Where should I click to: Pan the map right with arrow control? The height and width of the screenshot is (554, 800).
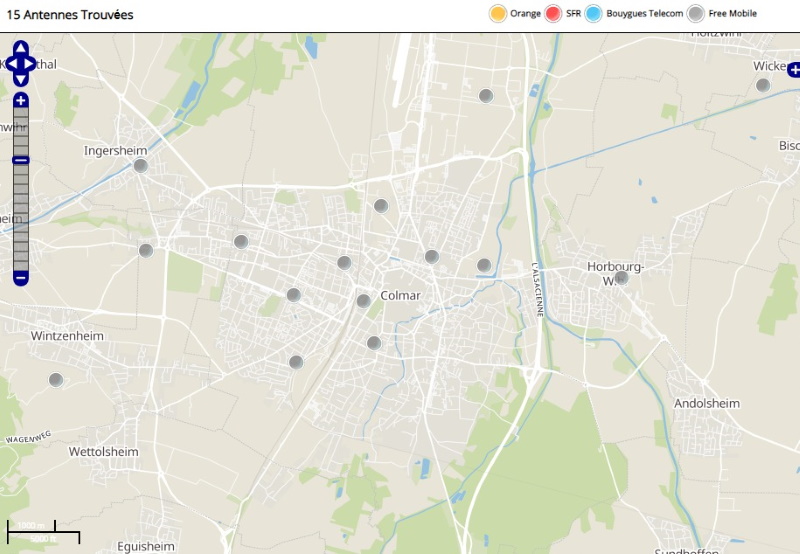click(x=30, y=63)
